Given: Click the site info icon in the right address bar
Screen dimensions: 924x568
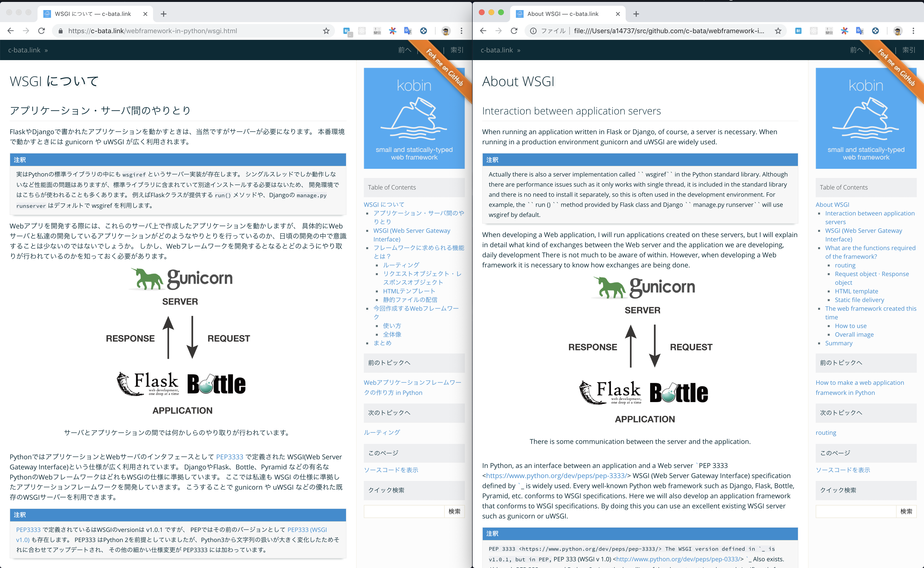Looking at the screenshot, I should (533, 31).
